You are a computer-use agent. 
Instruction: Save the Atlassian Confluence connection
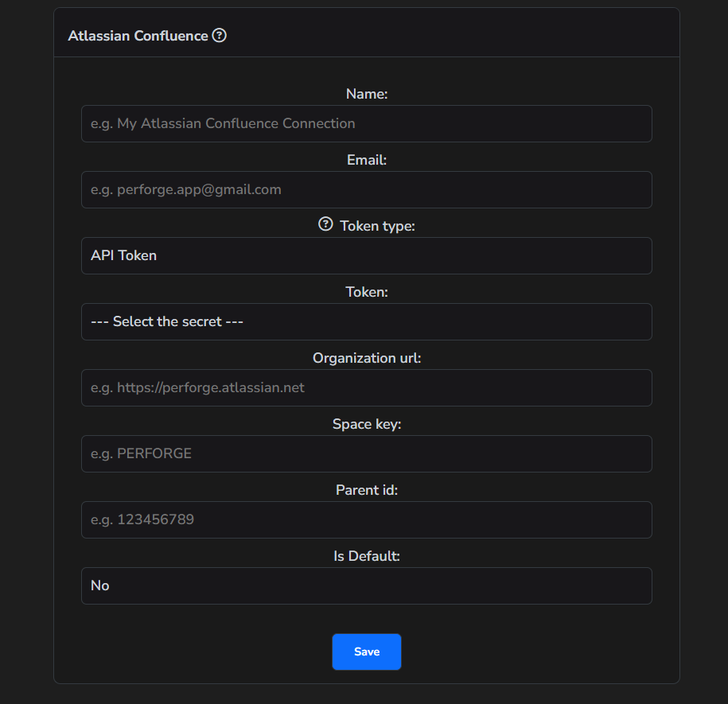(366, 651)
